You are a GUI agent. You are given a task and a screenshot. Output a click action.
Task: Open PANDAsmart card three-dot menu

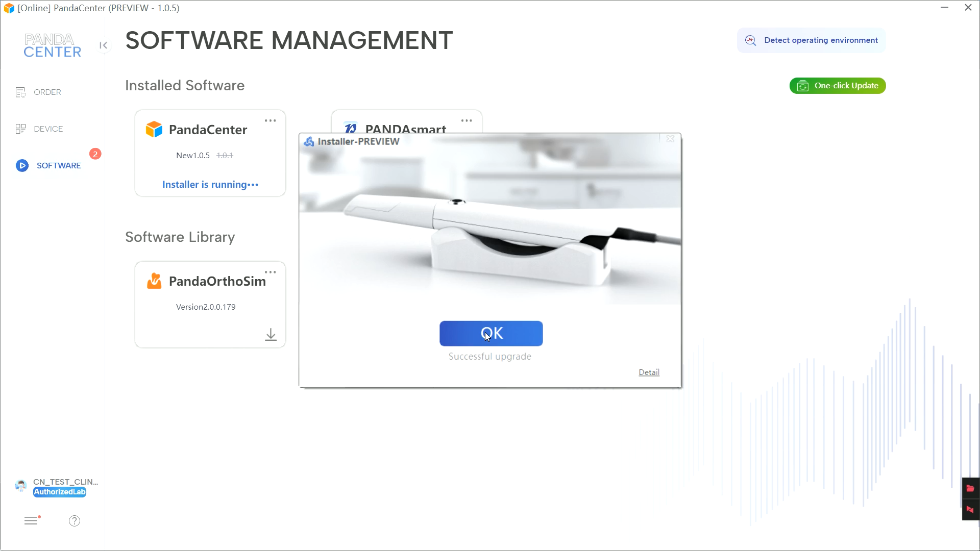pyautogui.click(x=467, y=121)
